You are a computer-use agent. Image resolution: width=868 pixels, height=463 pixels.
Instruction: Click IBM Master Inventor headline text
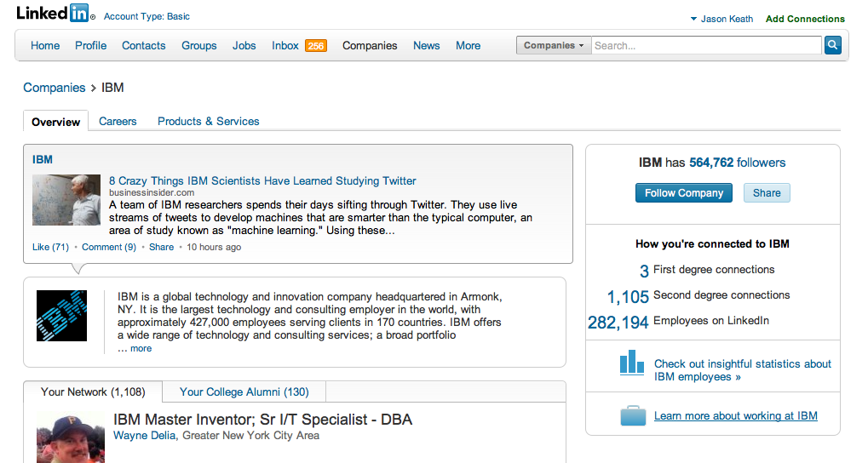click(262, 420)
